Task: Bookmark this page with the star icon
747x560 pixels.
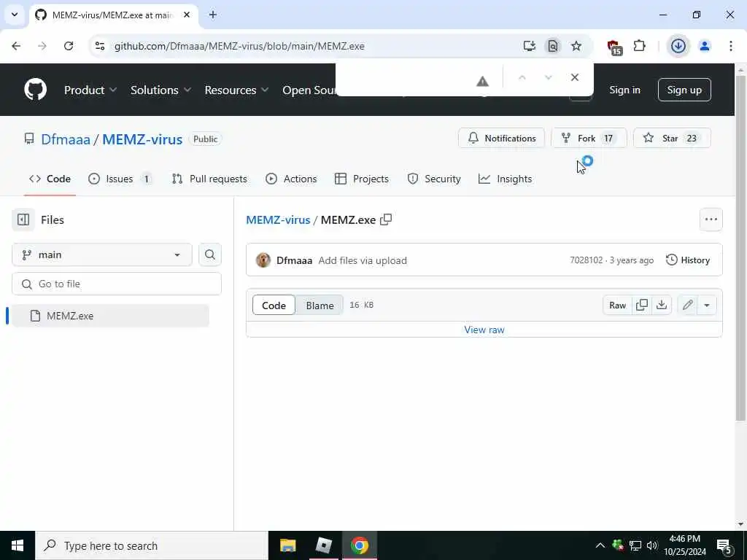Action: click(576, 46)
